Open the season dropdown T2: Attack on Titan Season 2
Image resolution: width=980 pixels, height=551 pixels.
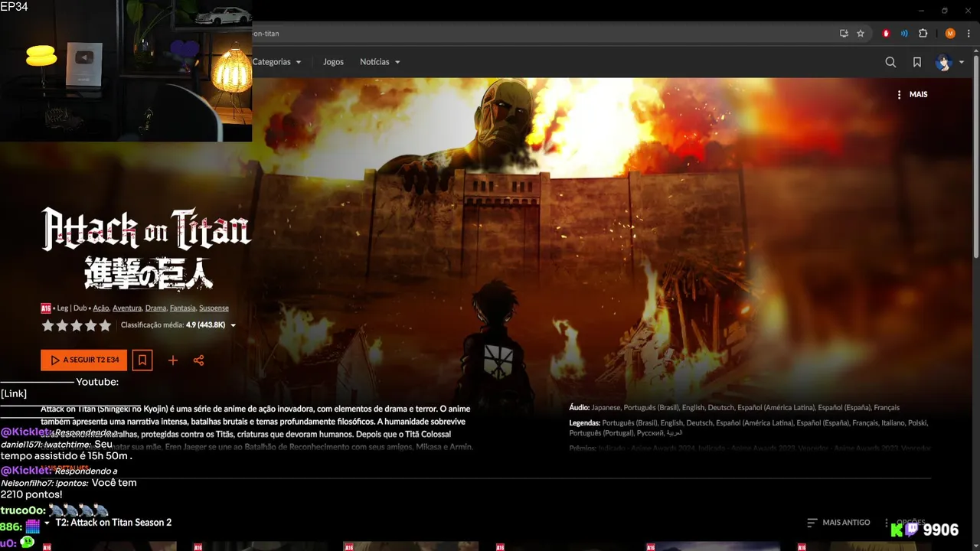[x=107, y=523]
